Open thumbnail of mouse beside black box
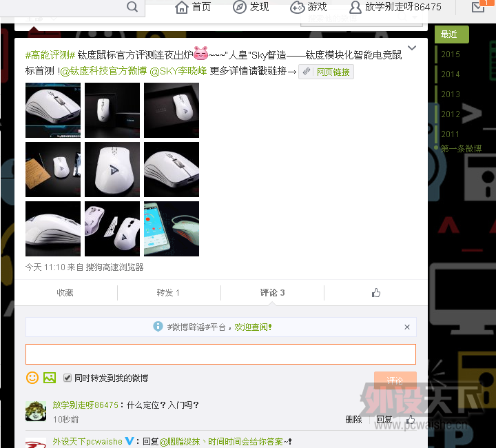 112,110
